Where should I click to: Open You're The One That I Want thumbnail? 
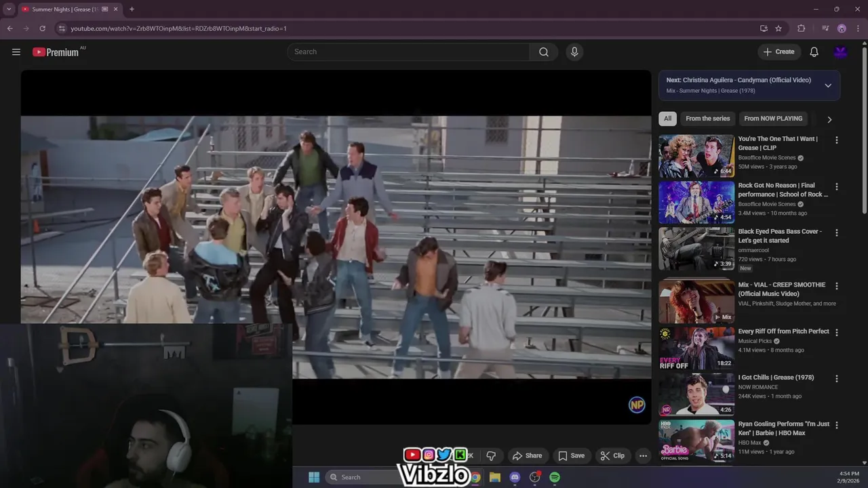click(696, 156)
